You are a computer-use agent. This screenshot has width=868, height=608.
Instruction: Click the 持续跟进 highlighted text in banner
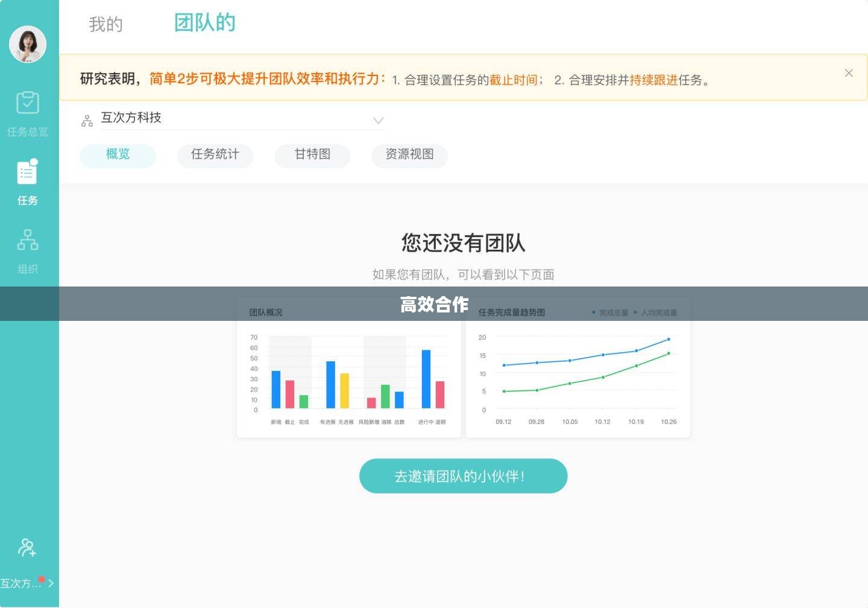click(653, 80)
